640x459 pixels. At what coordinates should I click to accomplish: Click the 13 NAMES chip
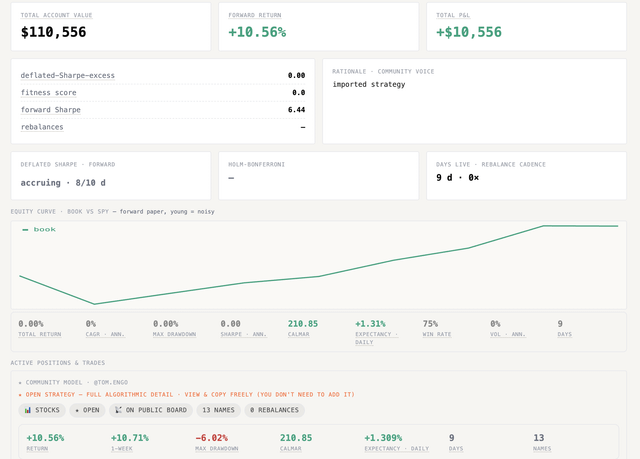coord(218,410)
